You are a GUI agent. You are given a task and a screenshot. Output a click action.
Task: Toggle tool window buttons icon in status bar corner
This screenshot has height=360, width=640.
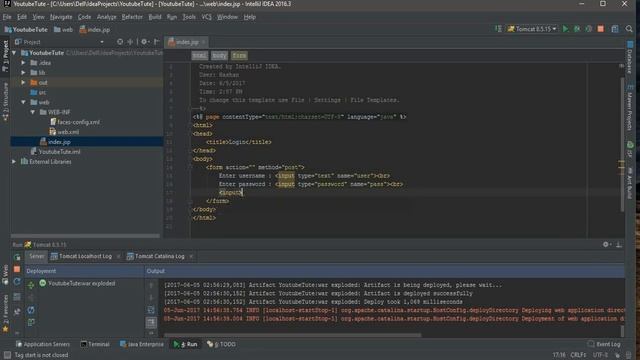(7, 355)
